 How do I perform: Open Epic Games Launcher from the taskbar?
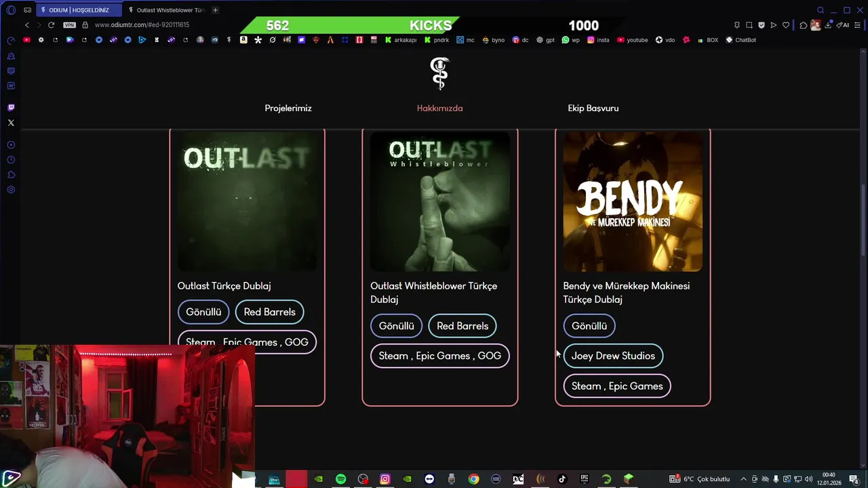point(585,479)
